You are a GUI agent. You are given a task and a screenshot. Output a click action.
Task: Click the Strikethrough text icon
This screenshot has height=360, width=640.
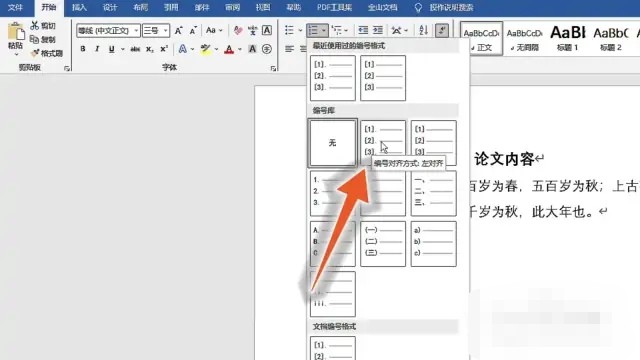click(135, 49)
